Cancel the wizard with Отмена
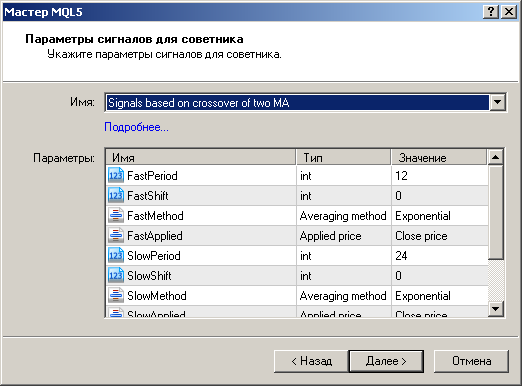Image resolution: width=522 pixels, height=386 pixels. (x=471, y=361)
